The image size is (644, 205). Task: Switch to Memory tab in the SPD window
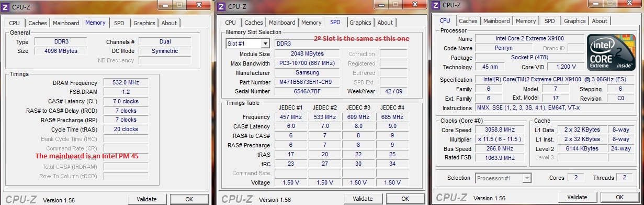click(x=311, y=23)
